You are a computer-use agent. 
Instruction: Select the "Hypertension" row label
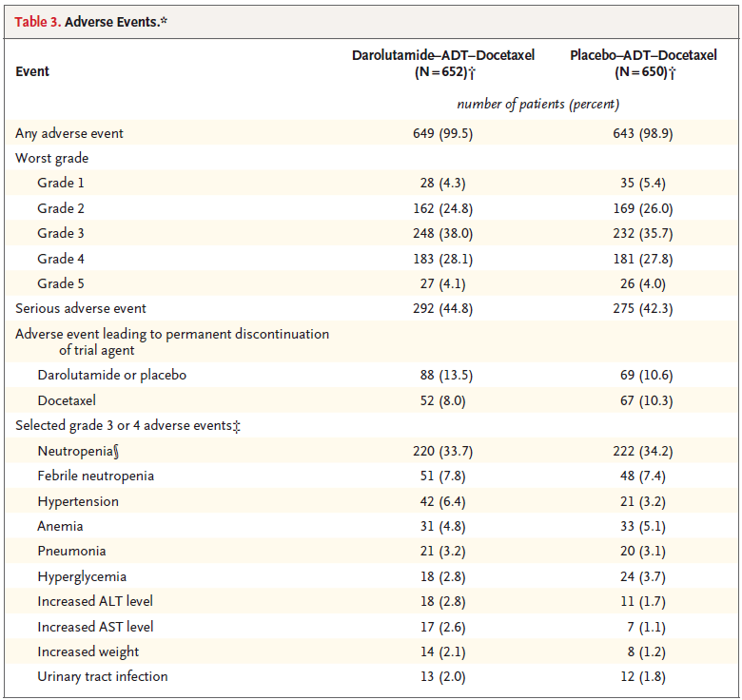click(78, 501)
